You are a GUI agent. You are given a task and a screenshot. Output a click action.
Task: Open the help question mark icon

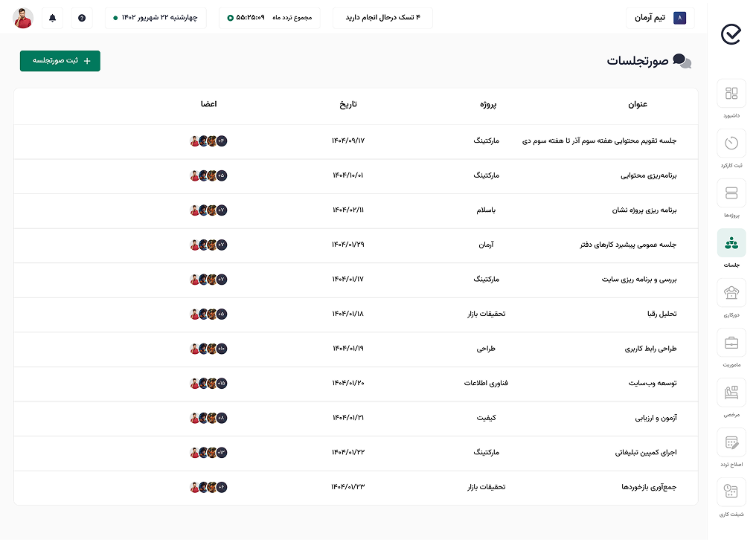point(82,18)
